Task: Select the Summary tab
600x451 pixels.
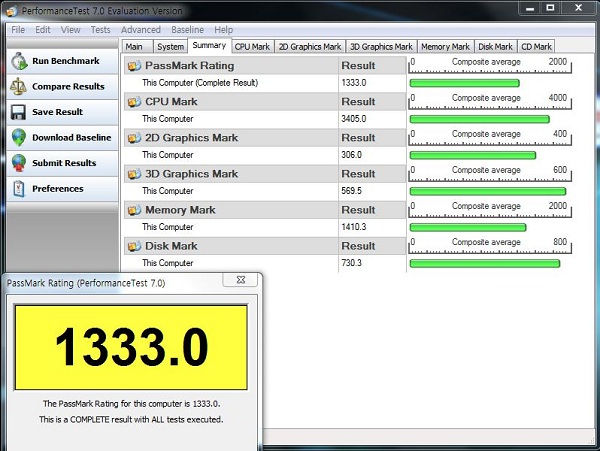Action: [x=209, y=46]
